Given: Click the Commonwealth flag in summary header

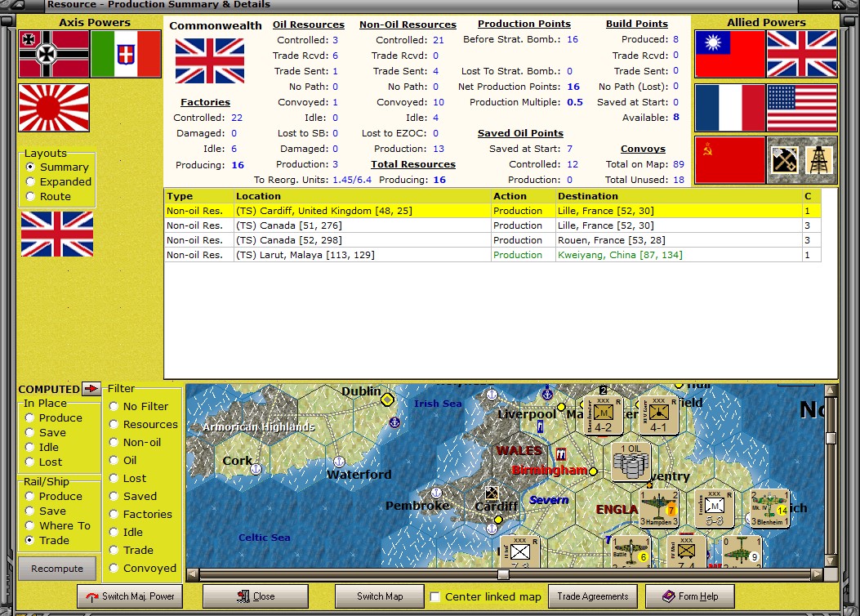Looking at the screenshot, I should 210,61.
